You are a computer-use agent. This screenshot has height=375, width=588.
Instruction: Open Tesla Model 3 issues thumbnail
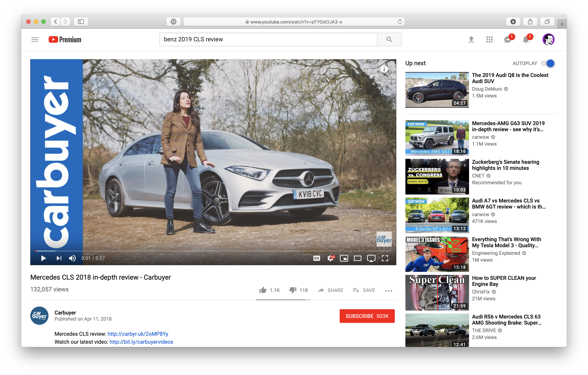pos(437,254)
